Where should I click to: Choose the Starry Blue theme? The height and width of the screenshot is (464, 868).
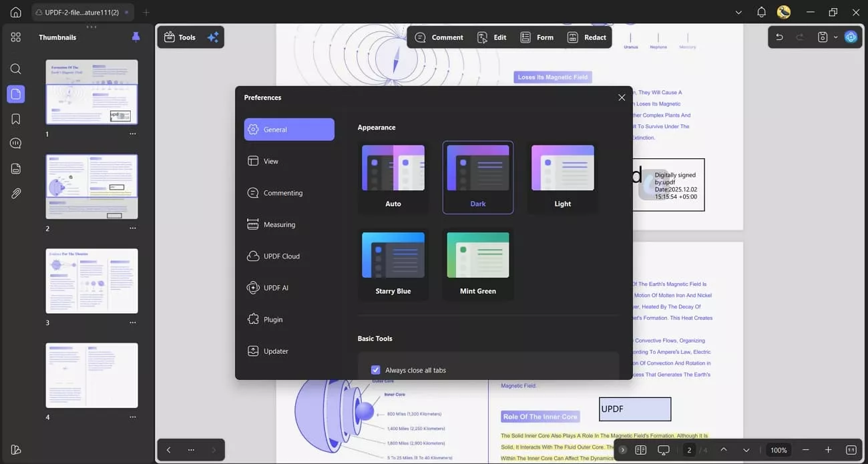pos(393,264)
